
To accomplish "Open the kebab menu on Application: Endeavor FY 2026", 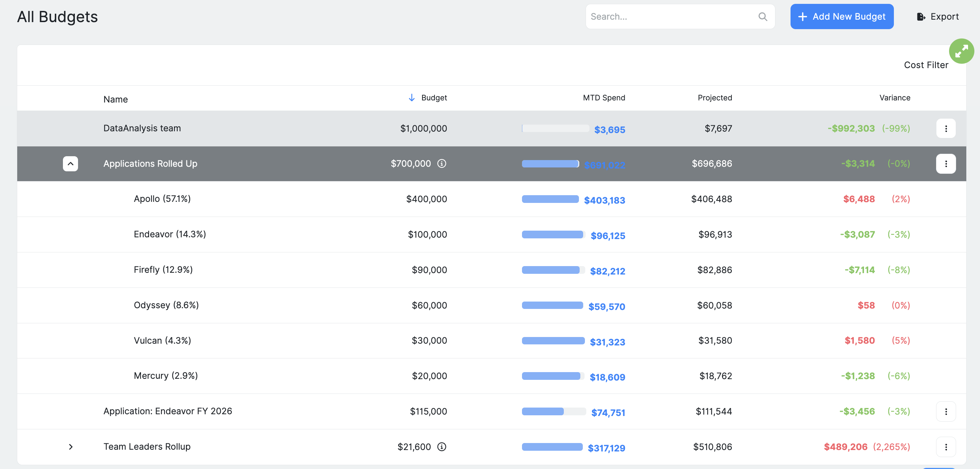I will (x=946, y=411).
